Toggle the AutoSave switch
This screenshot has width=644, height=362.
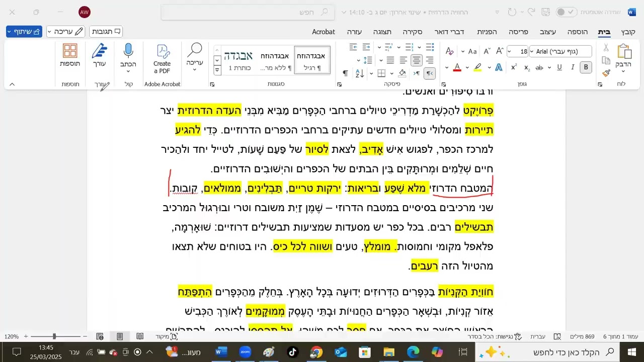tap(567, 12)
